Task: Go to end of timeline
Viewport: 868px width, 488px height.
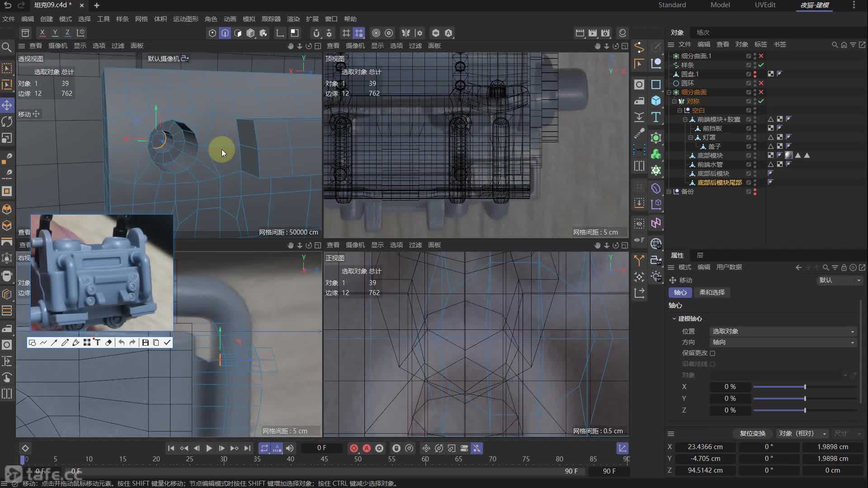Action: click(247, 448)
